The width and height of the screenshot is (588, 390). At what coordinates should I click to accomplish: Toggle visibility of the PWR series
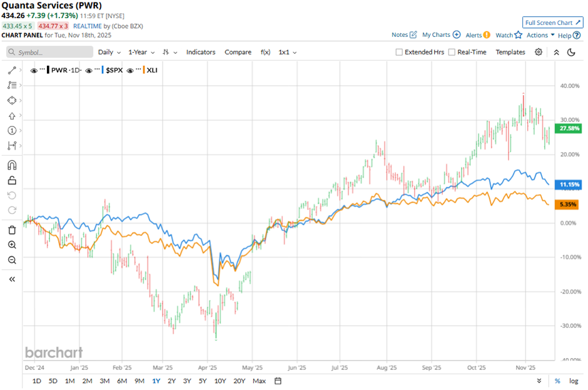34,71
